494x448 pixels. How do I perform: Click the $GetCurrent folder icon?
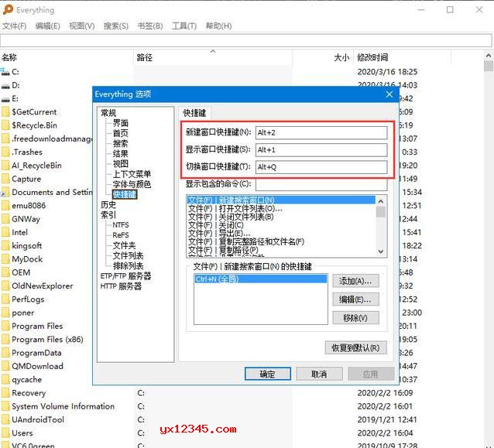(5, 112)
